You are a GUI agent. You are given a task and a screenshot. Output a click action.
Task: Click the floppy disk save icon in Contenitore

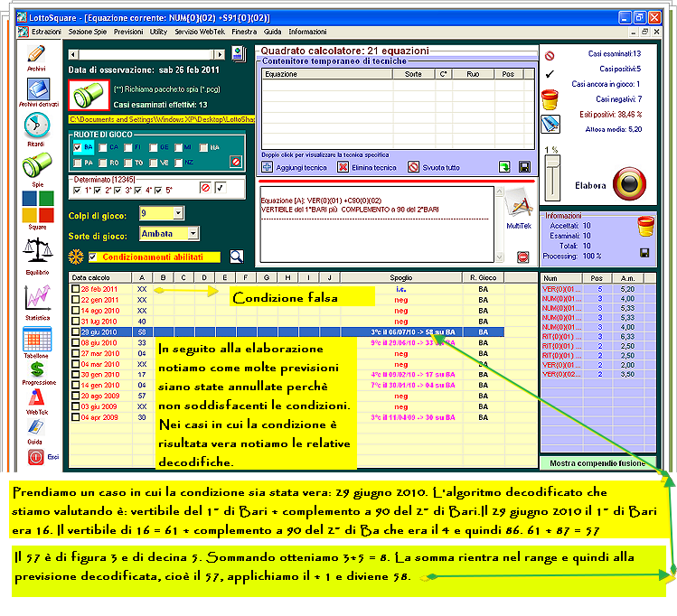tap(524, 167)
